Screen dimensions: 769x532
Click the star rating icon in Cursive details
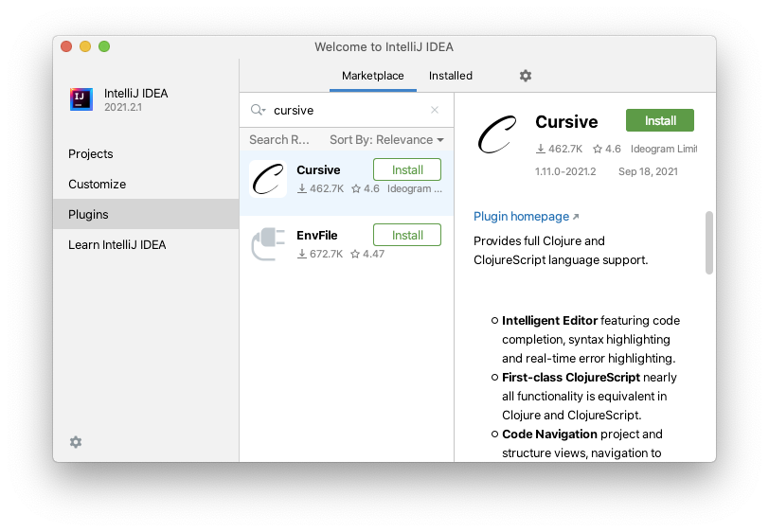598,149
